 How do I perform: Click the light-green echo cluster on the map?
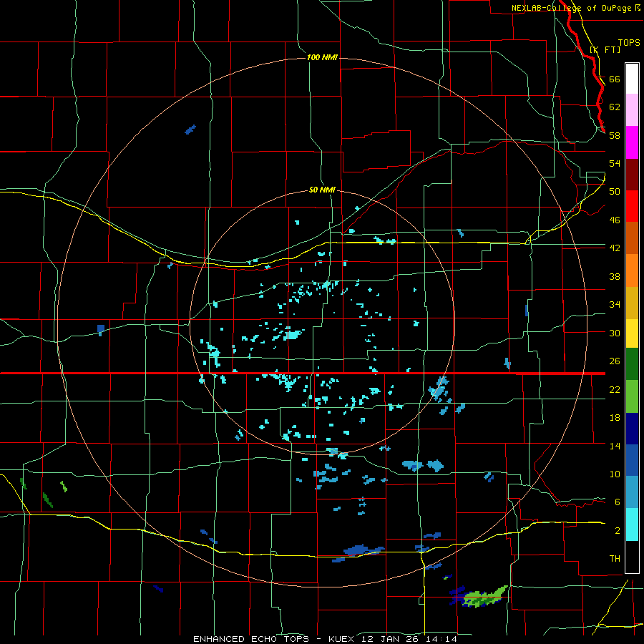(484, 597)
